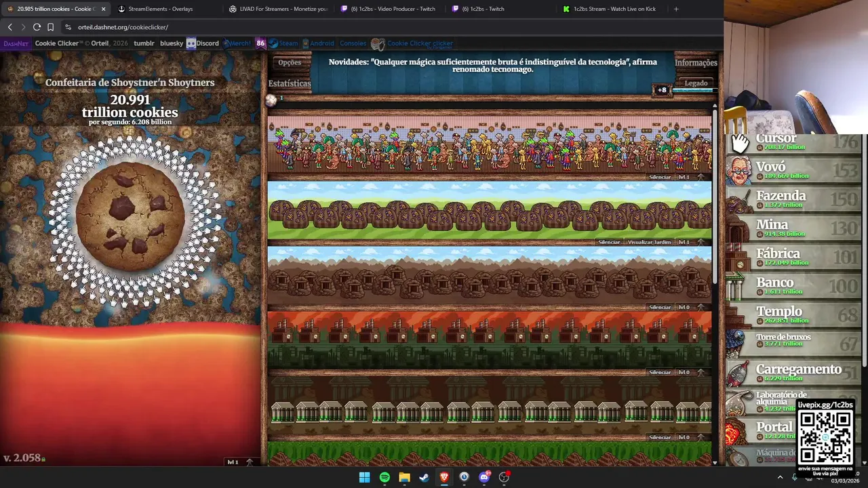Open a new browser tab
The width and height of the screenshot is (868, 488).
[x=676, y=9]
